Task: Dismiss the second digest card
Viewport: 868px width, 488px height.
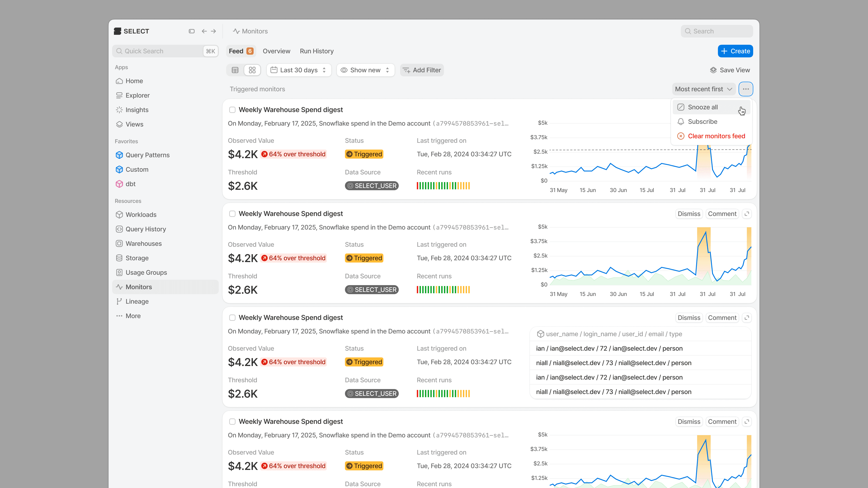Action: (689, 214)
